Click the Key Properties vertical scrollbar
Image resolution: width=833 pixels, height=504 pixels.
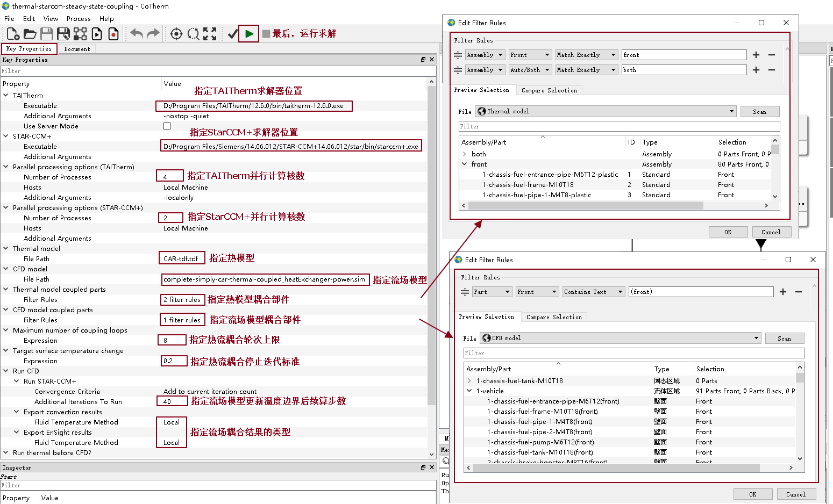[x=431, y=244]
